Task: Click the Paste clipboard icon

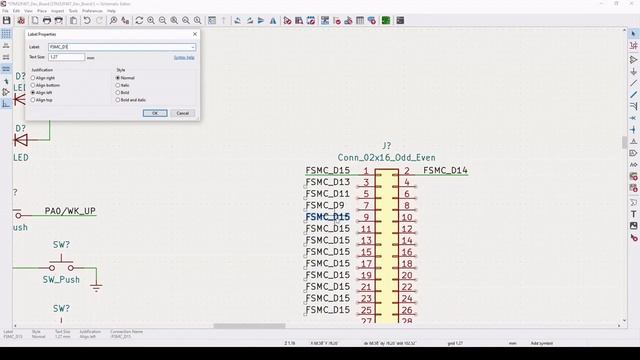Action: click(x=73, y=20)
